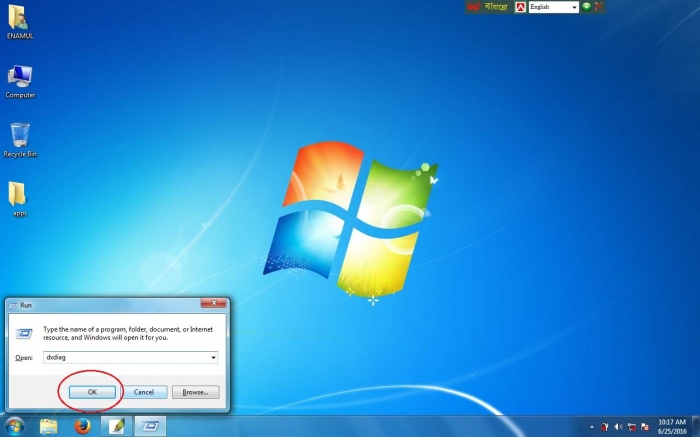Close the Run dialog window
700x437 pixels.
[x=213, y=303]
